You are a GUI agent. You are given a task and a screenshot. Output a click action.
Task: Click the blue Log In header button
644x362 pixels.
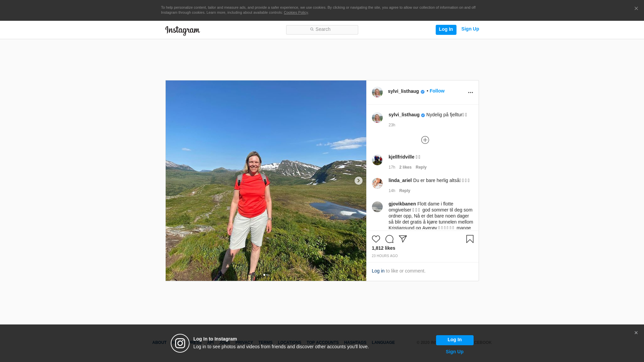(x=446, y=29)
